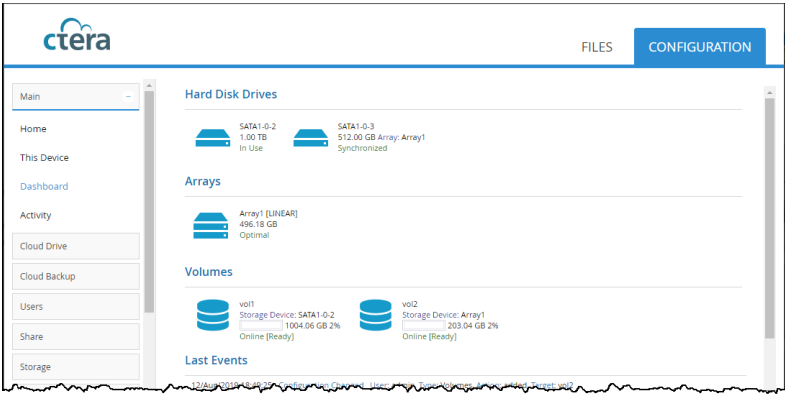Viewport: 787px width, 397px height.
Task: Click the 'In Use' drive status
Action: click(x=251, y=148)
